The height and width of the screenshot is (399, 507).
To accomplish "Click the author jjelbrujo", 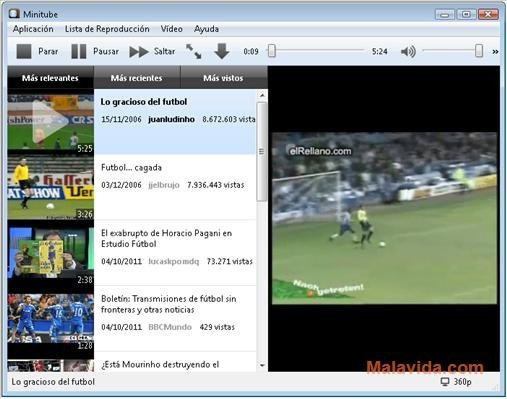I will [164, 185].
